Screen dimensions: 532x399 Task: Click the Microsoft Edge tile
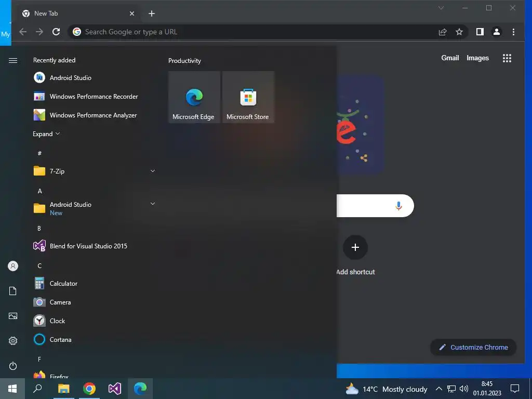coord(194,97)
